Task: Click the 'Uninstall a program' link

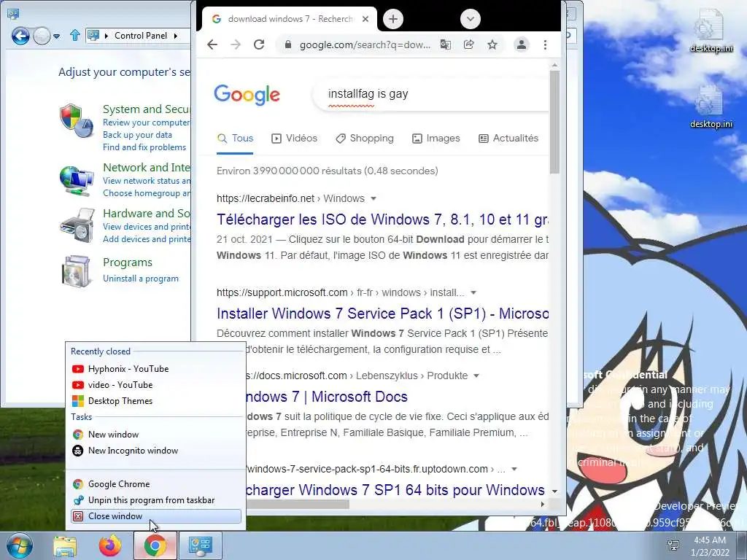Action: 141,279
